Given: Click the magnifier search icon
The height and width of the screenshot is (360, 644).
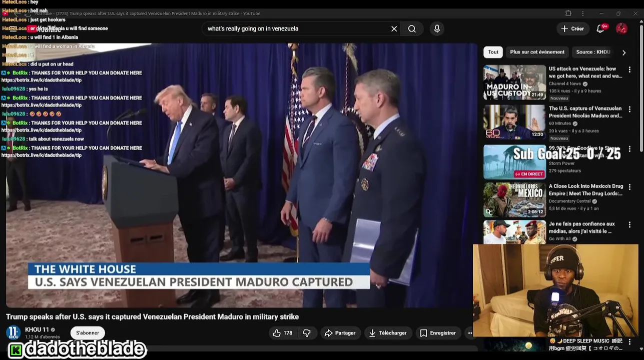Looking at the screenshot, I should (x=412, y=29).
